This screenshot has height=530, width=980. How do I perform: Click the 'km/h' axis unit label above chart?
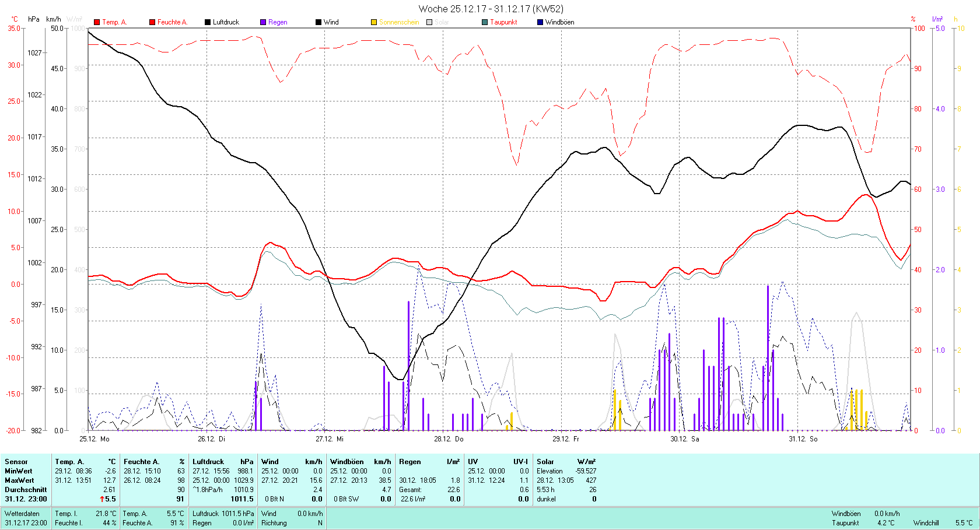coord(54,19)
